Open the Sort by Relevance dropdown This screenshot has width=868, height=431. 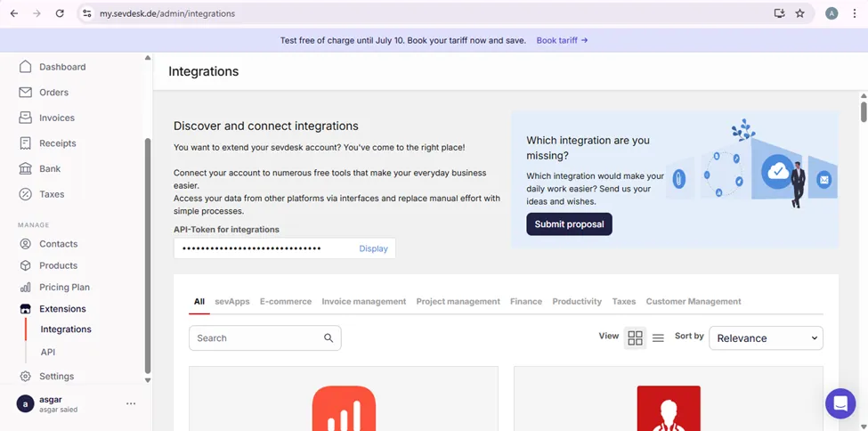(767, 337)
